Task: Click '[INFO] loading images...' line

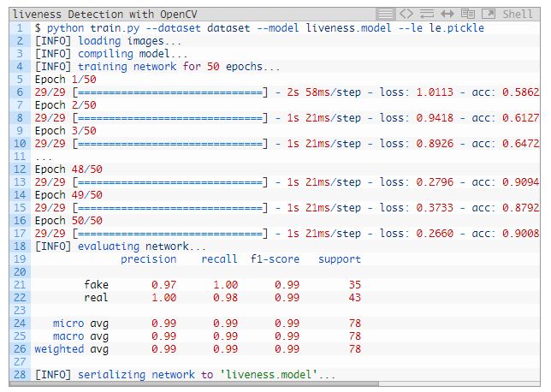Action: [x=108, y=41]
